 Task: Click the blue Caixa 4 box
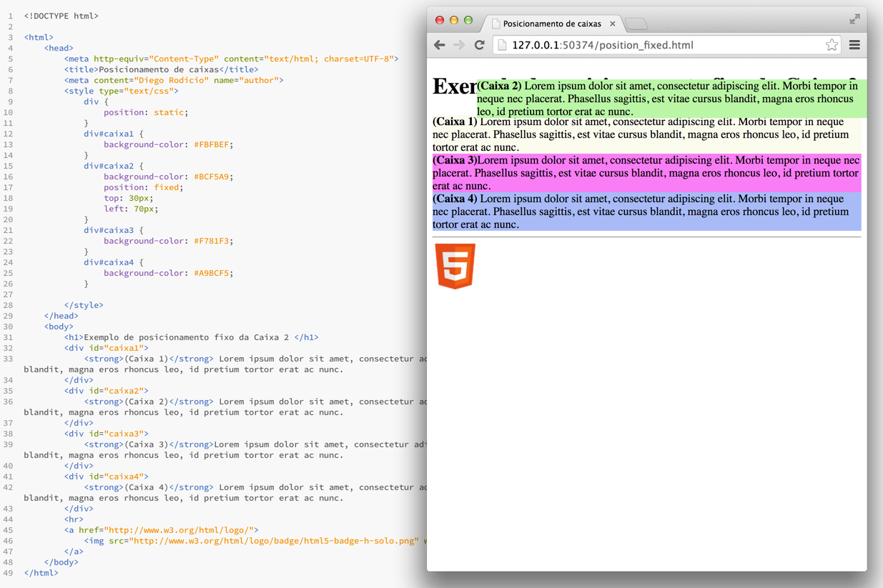[x=646, y=211]
